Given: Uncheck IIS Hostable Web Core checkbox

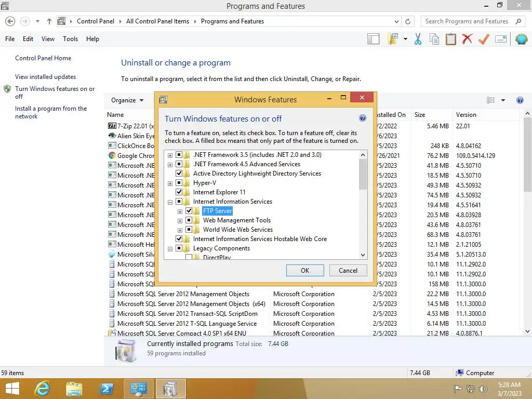Looking at the screenshot, I should click(179, 239).
